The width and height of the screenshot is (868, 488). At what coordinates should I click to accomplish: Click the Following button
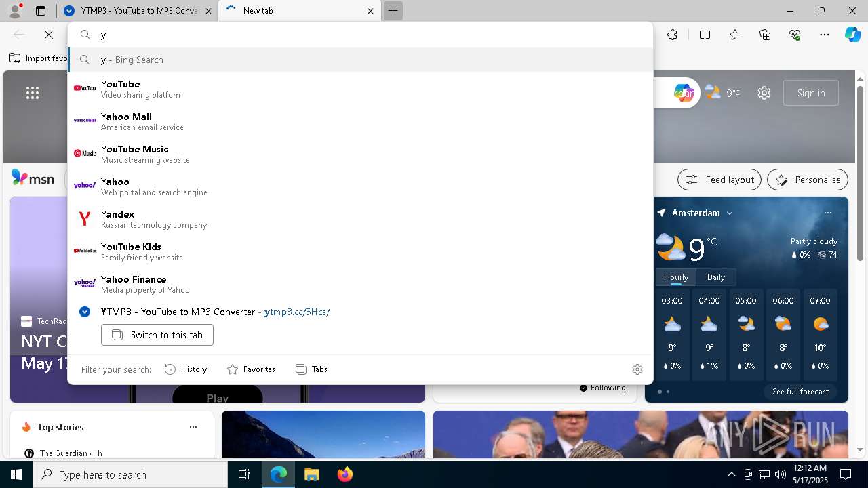pyautogui.click(x=602, y=388)
